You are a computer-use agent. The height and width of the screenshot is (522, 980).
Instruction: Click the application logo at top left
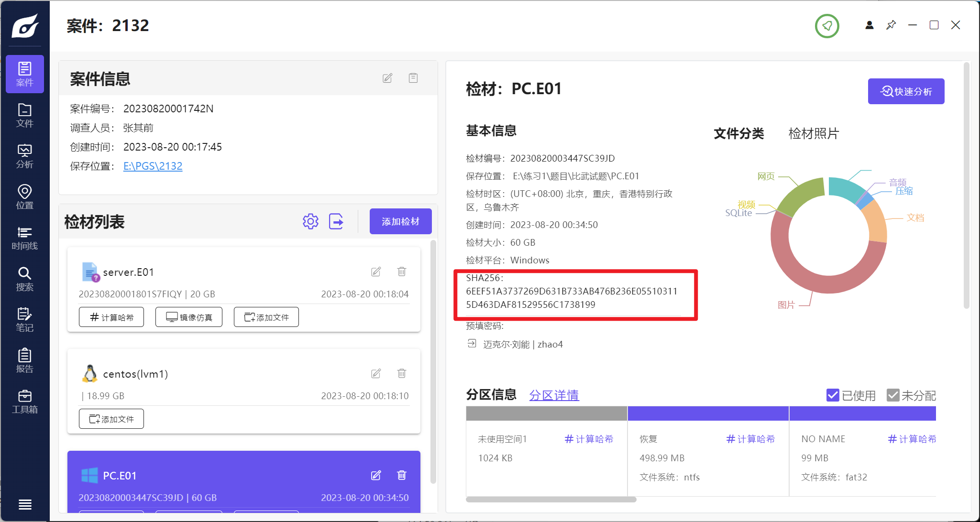[x=25, y=26]
